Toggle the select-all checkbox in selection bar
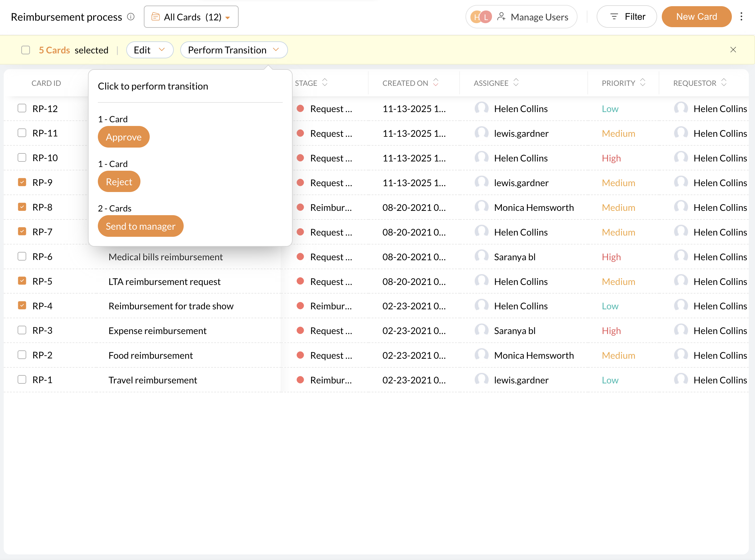 (26, 50)
